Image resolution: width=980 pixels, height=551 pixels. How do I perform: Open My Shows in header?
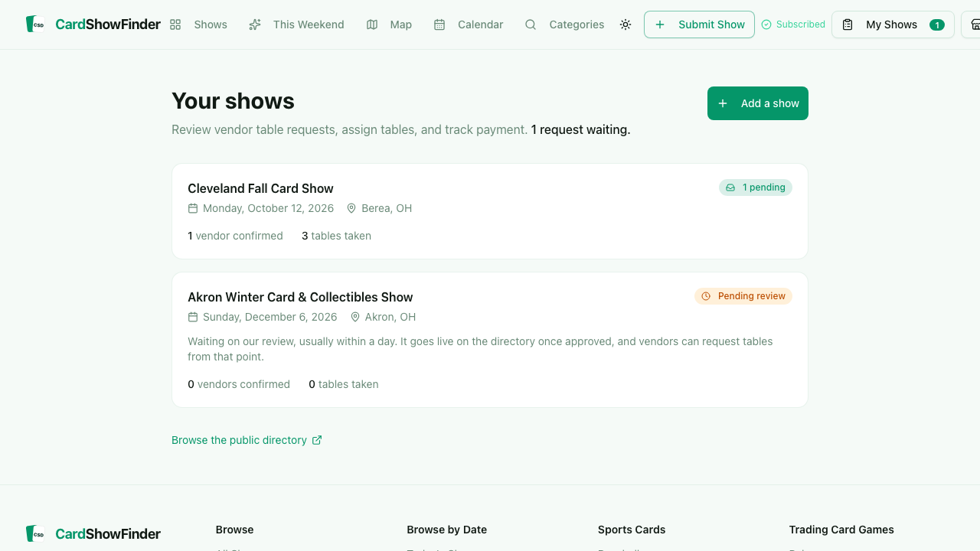[x=893, y=24]
